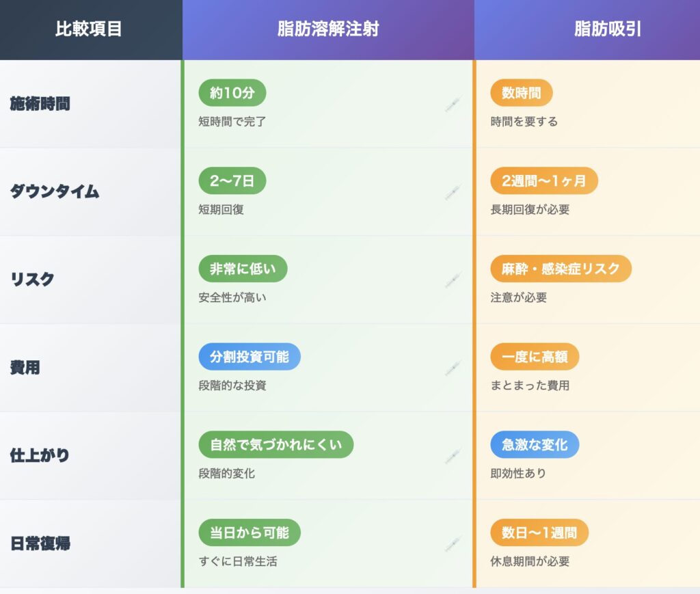
Task: Click the blue 急激な変化 badge
Action: pyautogui.click(x=535, y=444)
